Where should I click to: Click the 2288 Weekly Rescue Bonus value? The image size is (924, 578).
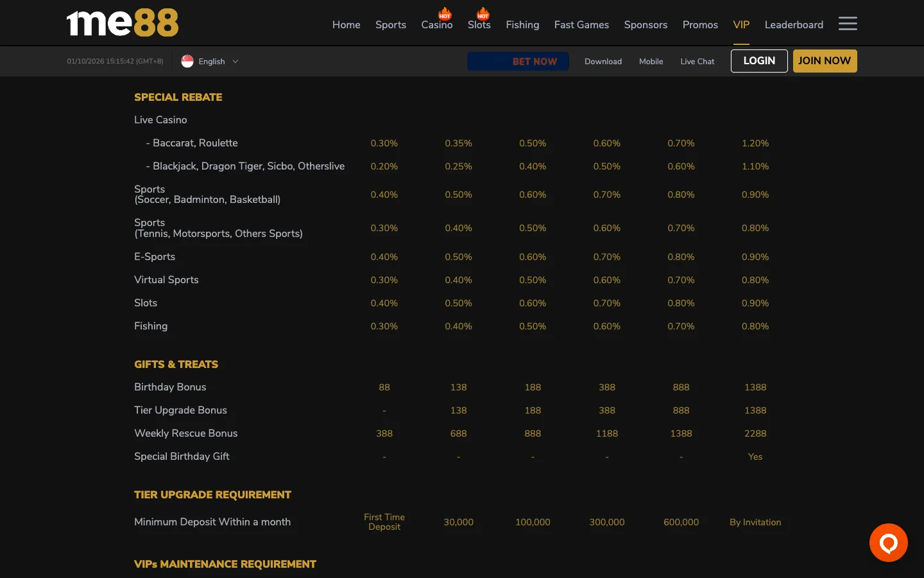click(755, 433)
